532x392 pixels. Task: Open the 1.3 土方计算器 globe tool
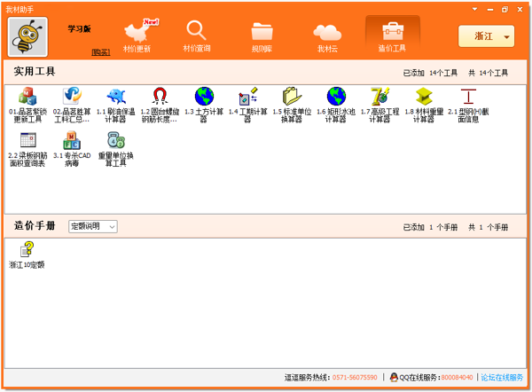[204, 97]
